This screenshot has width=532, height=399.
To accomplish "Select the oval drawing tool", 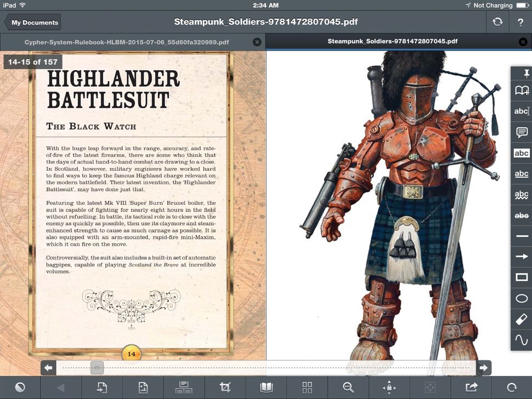I will pyautogui.click(x=520, y=298).
